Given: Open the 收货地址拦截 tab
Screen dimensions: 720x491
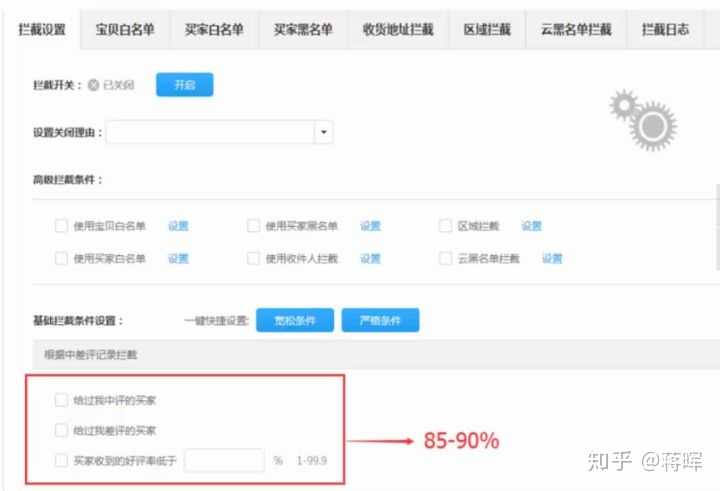Looking at the screenshot, I should pos(398,29).
